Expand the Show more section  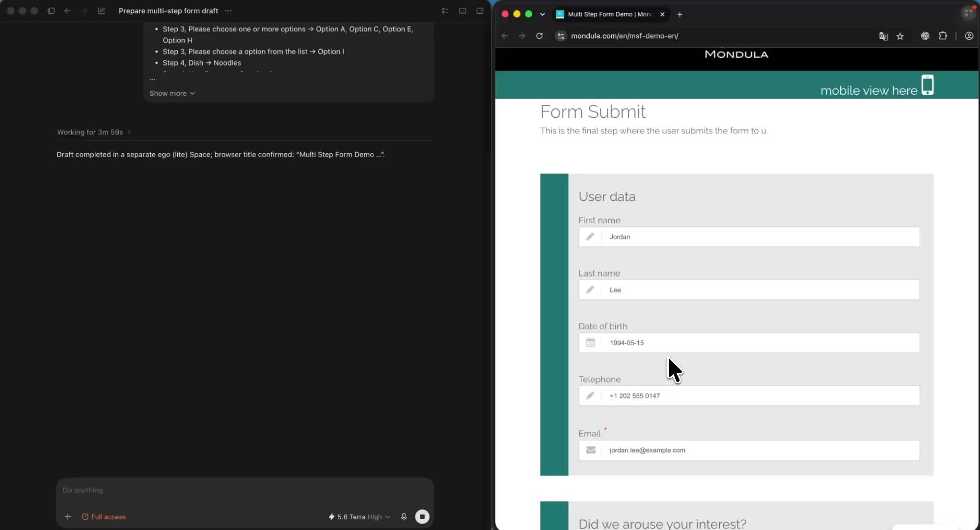(172, 93)
